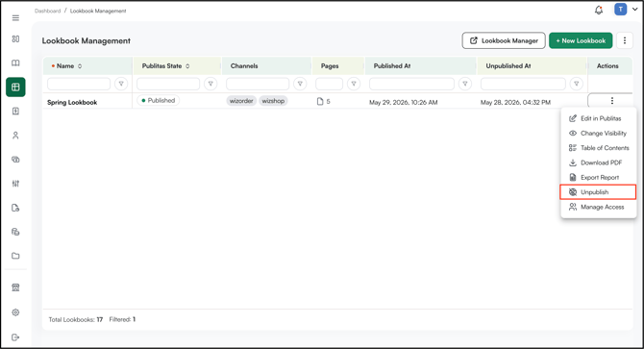Image resolution: width=644 pixels, height=349 pixels.
Task: Focus the Pages filter field
Action: point(330,84)
